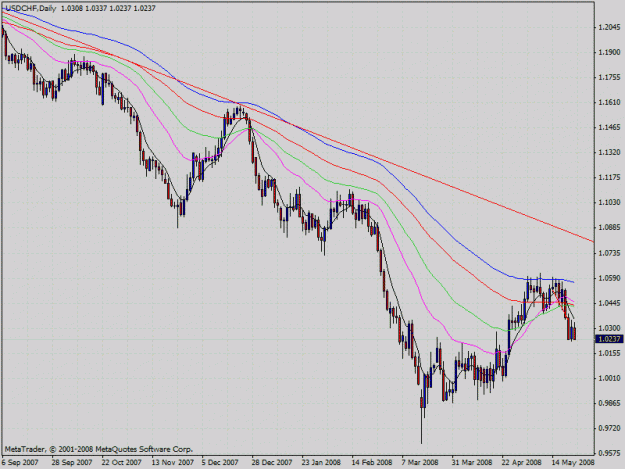Click the 1.0885 price axis label
This screenshot has height=469, width=625.
609,228
